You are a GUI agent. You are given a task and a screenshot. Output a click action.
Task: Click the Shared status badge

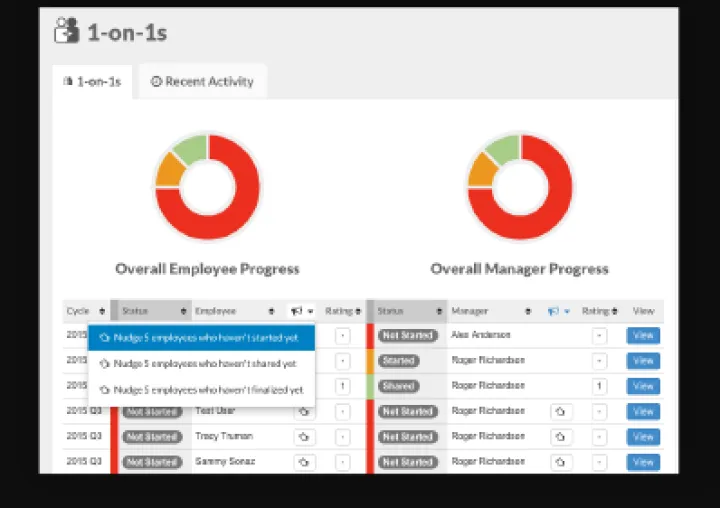pos(399,386)
